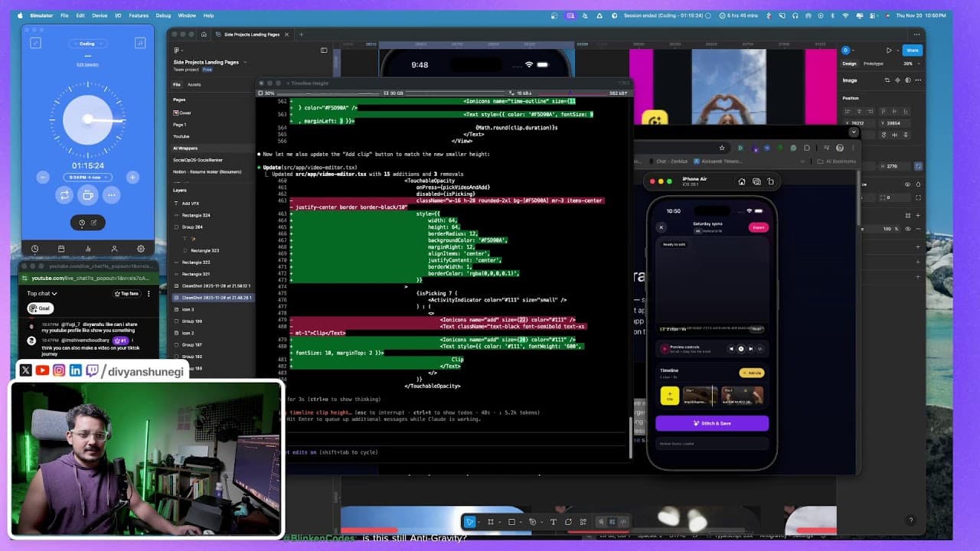Click the Twitch icon in the stream overlay
The height and width of the screenshot is (551, 980).
(x=93, y=370)
